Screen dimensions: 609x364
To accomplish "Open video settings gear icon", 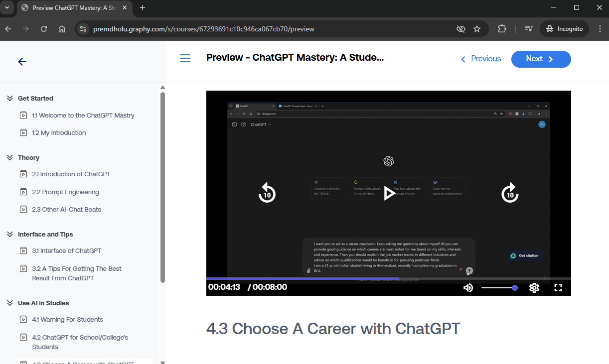I will point(534,288).
